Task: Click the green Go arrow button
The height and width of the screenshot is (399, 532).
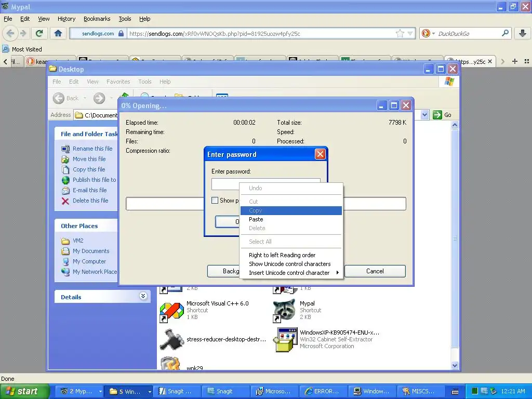Action: coord(437,115)
